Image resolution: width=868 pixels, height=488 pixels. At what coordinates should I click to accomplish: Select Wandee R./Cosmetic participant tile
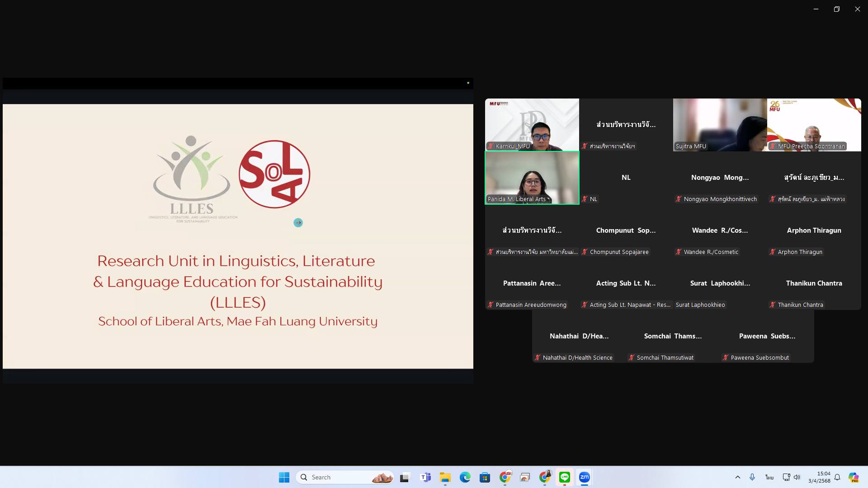coord(720,230)
